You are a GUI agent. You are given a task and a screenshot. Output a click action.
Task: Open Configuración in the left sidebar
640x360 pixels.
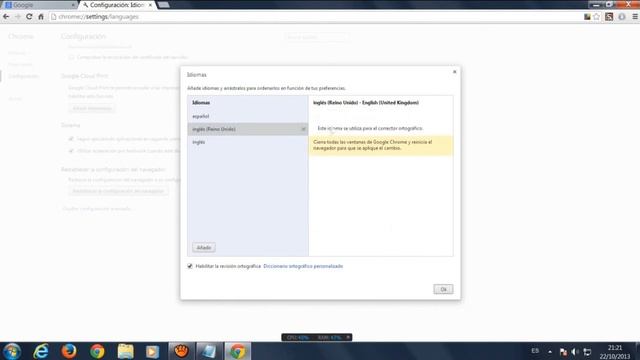point(23,76)
